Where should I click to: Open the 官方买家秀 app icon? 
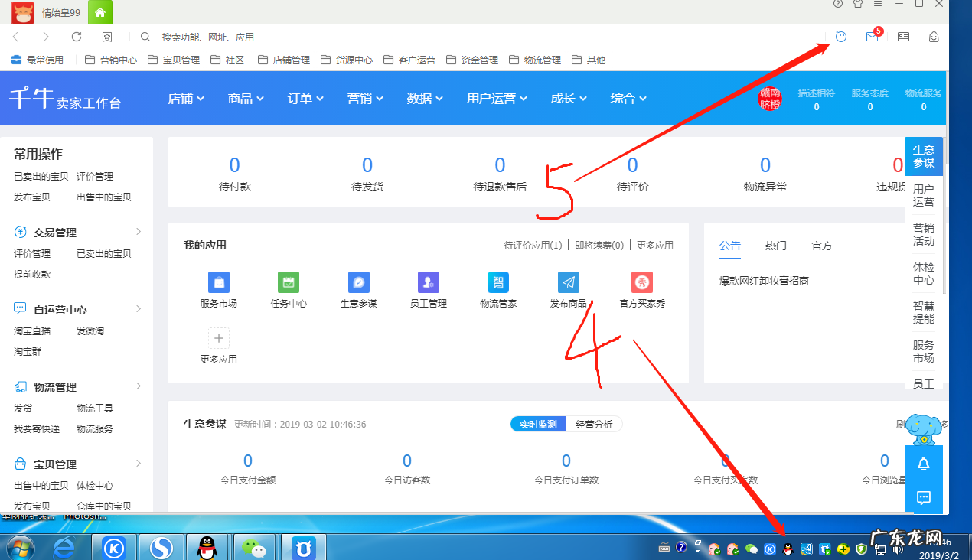(x=641, y=282)
